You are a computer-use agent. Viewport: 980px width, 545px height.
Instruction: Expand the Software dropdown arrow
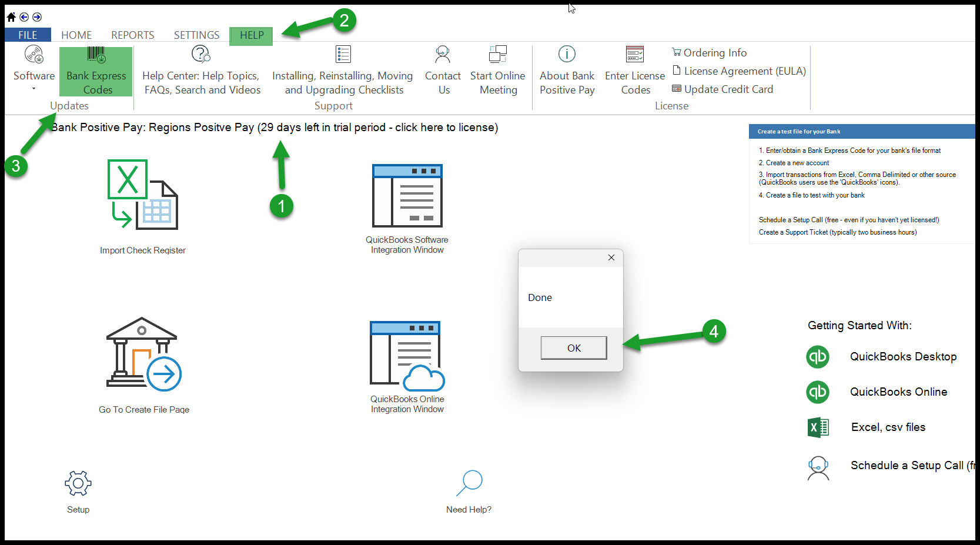[x=34, y=89]
